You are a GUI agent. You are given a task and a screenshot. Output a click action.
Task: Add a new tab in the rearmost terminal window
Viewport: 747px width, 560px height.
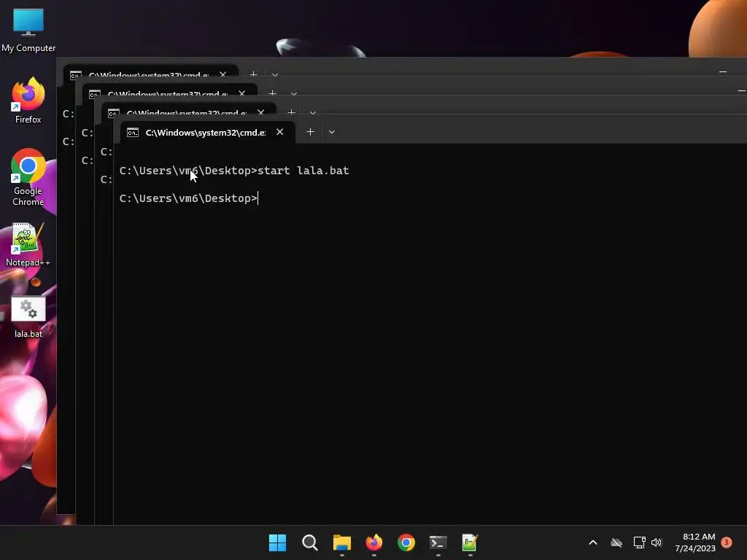[x=253, y=74]
